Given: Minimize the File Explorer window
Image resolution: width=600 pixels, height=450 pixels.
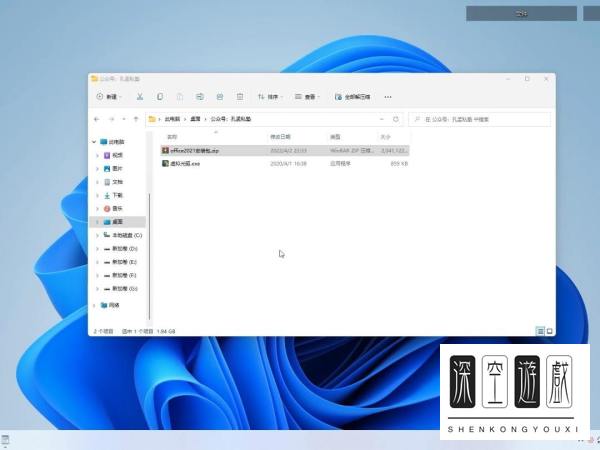Looking at the screenshot, I should (x=508, y=79).
